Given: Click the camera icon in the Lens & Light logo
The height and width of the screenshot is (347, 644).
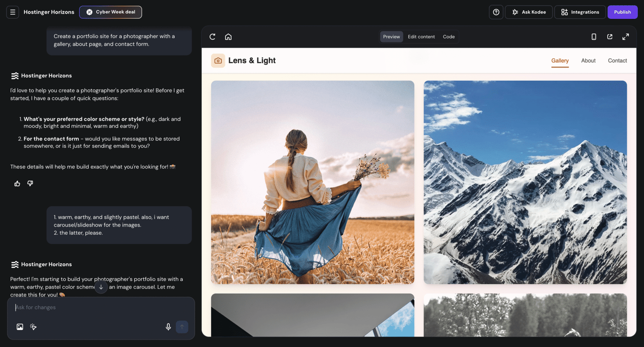Looking at the screenshot, I should [218, 60].
